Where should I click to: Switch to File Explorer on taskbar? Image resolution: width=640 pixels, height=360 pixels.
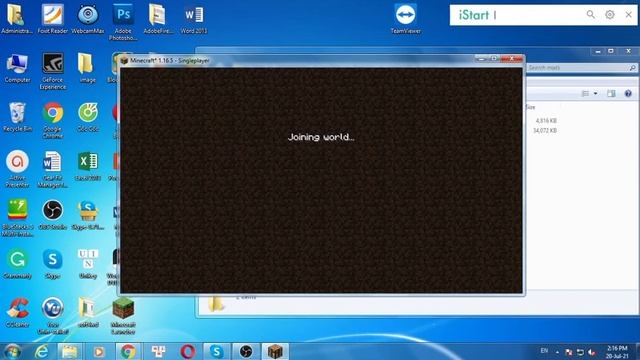pos(69,351)
